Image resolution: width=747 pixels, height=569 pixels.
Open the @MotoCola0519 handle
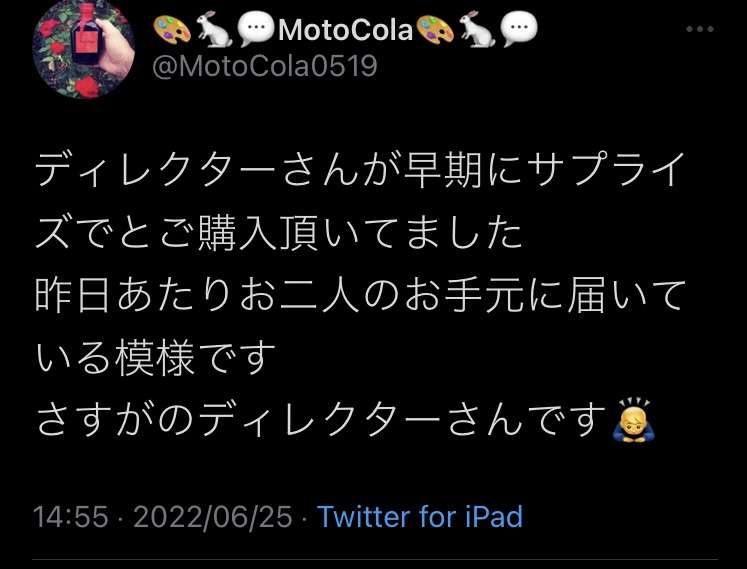pyautogui.click(x=264, y=66)
